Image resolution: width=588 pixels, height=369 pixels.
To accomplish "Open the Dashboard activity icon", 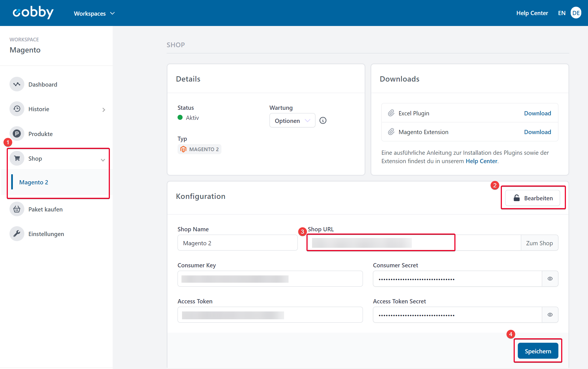I will (x=17, y=84).
